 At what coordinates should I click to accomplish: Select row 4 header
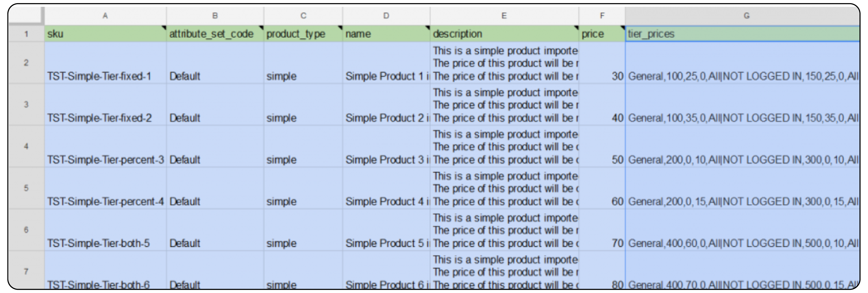click(x=26, y=146)
